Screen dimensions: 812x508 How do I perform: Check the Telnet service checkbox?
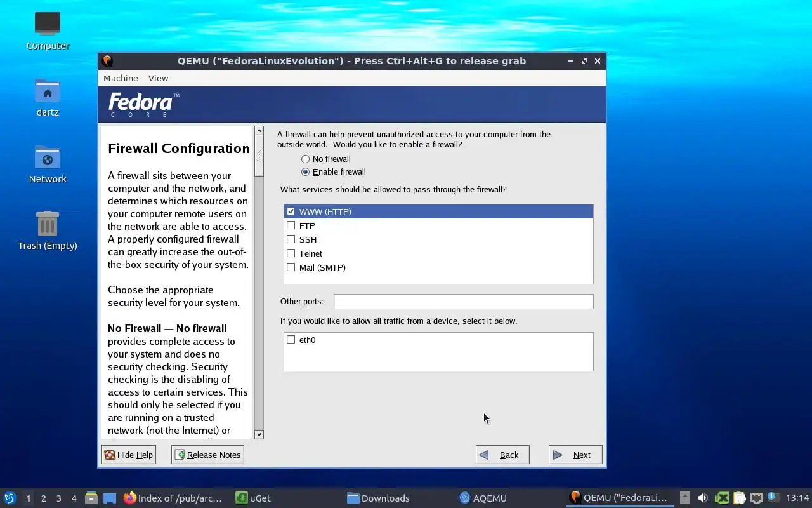click(x=291, y=253)
